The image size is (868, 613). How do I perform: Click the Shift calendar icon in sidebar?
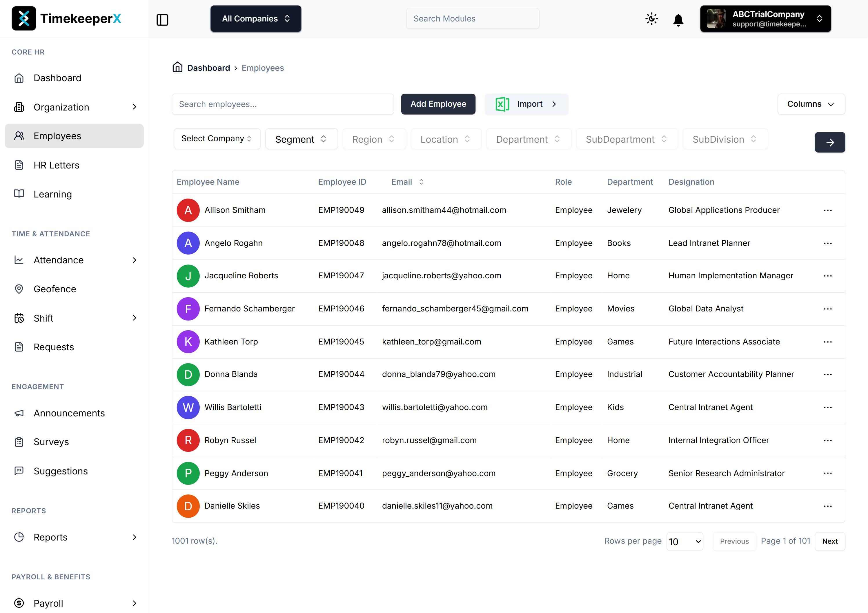pyautogui.click(x=19, y=318)
